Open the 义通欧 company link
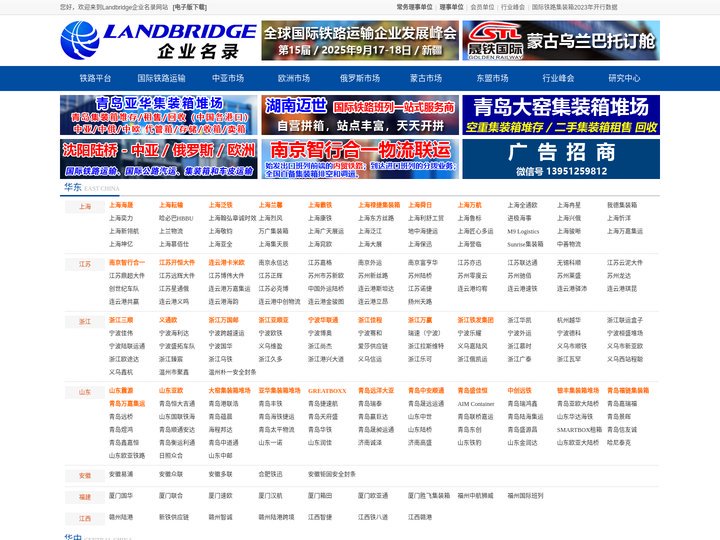 pos(168,320)
